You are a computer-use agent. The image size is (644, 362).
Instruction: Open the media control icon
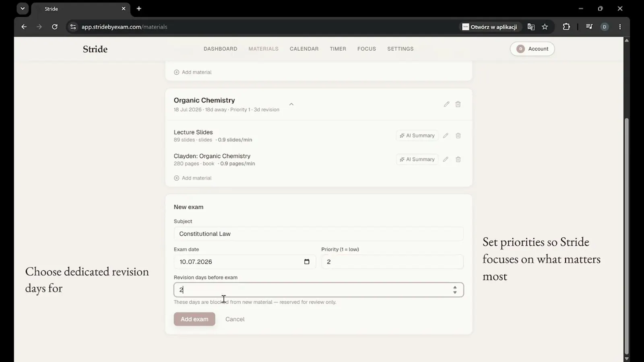[x=589, y=27]
